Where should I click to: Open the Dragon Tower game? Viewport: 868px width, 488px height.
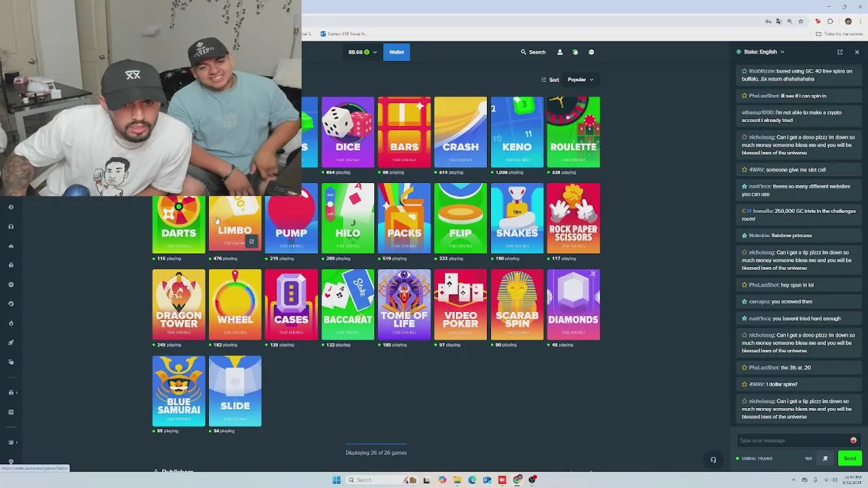point(178,304)
